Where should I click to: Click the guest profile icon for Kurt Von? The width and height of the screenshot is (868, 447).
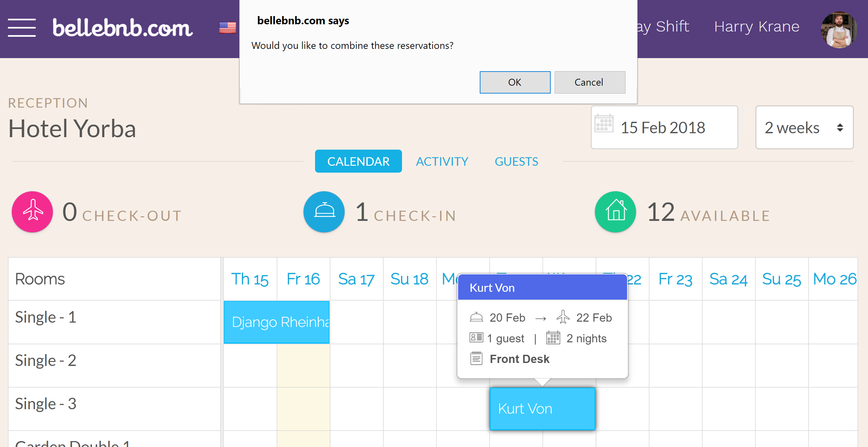coord(476,338)
